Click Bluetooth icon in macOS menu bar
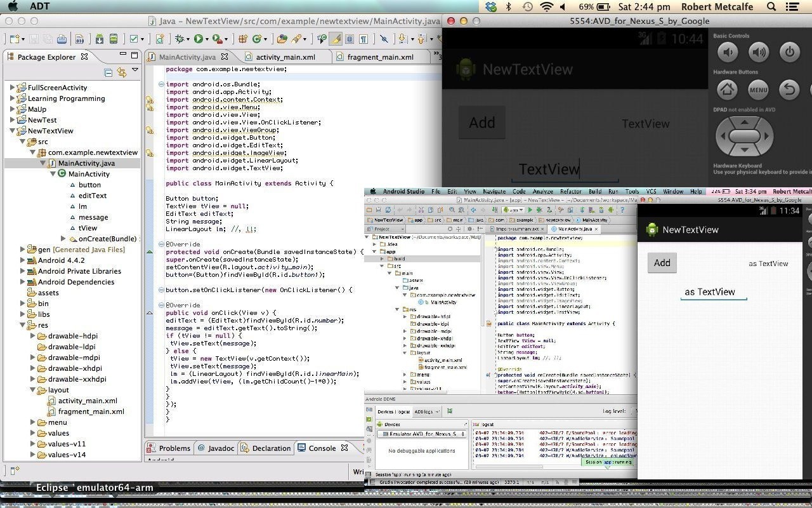 click(x=509, y=6)
